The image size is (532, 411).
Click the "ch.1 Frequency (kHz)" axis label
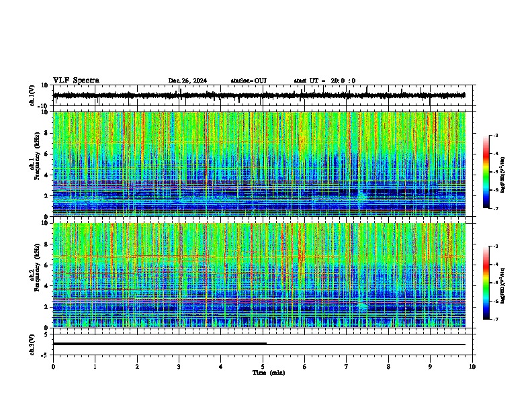click(x=35, y=156)
